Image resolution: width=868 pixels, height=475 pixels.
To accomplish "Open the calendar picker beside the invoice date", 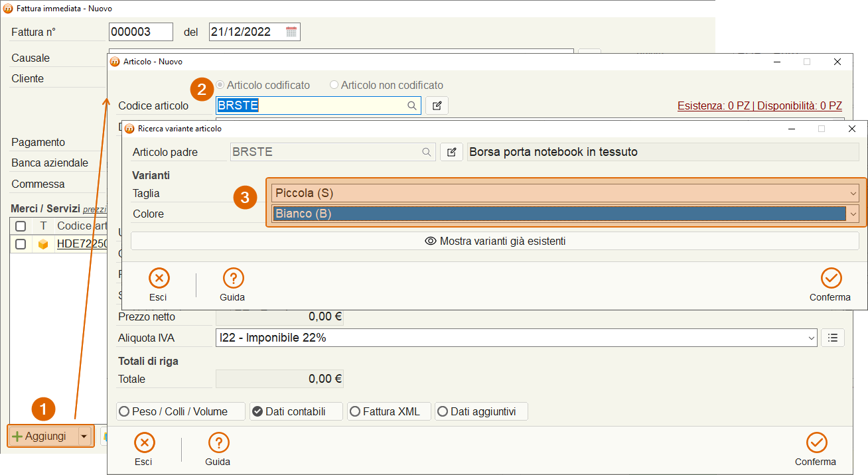I will click(x=291, y=32).
